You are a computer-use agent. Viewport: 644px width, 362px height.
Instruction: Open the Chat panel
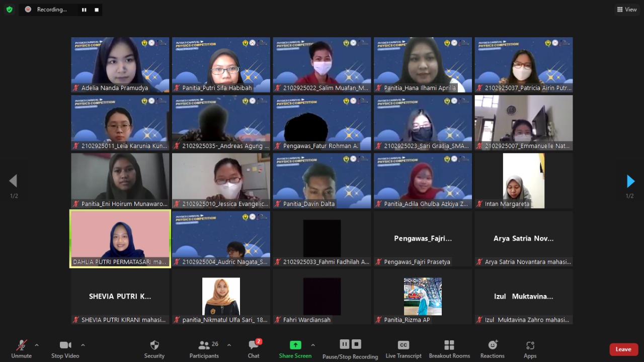(254, 345)
